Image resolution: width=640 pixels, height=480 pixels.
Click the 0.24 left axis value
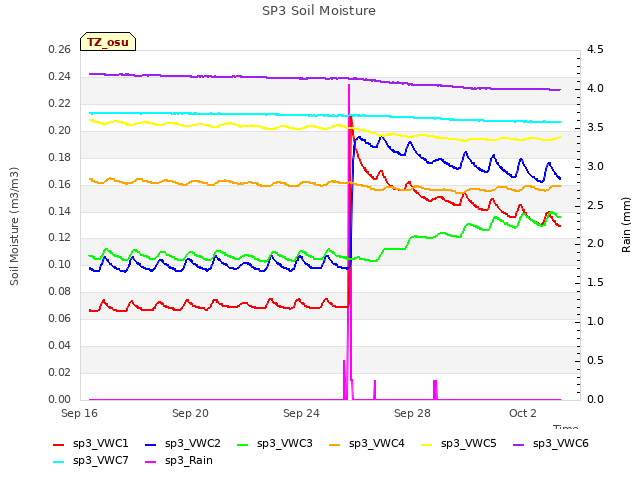tap(60, 76)
